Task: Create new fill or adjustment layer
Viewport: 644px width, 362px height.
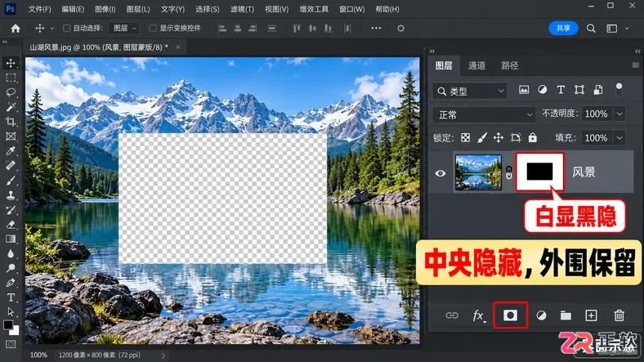Action: point(541,315)
